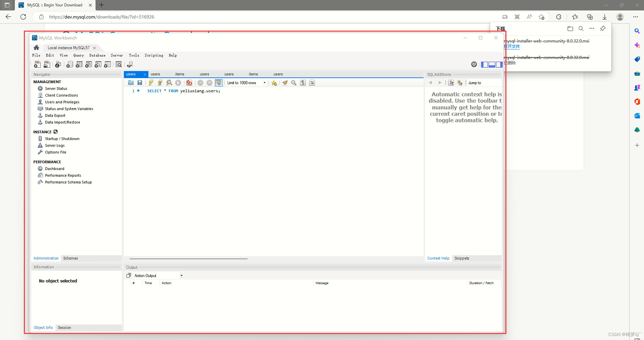The image size is (644, 340).
Task: Create a new stored procedure icon
Action: tap(98, 64)
